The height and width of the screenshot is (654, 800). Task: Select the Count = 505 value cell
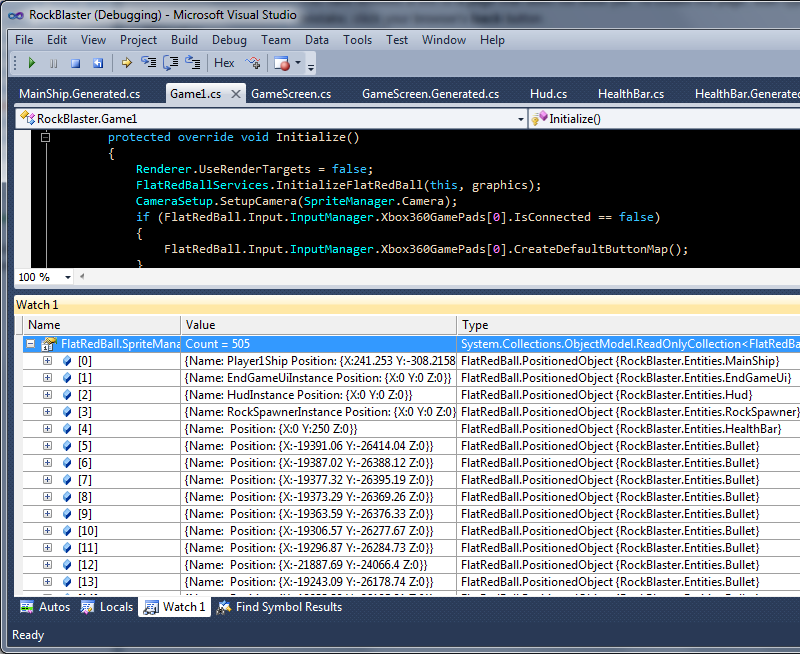click(318, 344)
